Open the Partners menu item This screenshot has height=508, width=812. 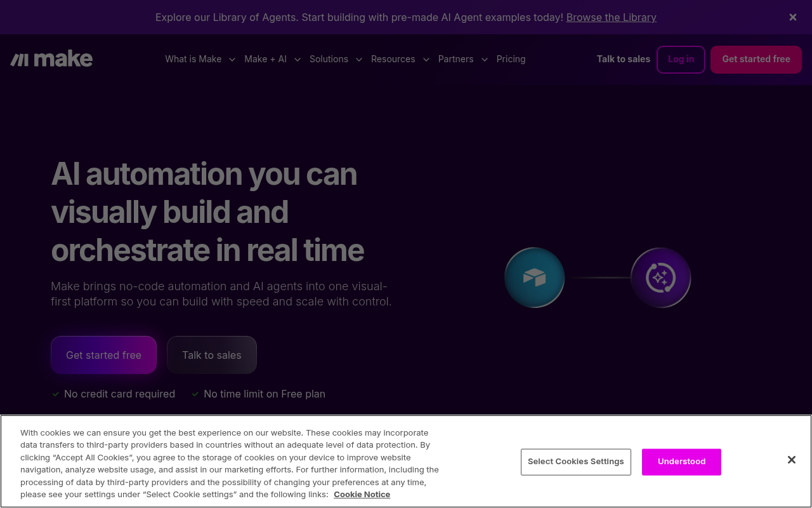pyautogui.click(x=455, y=59)
